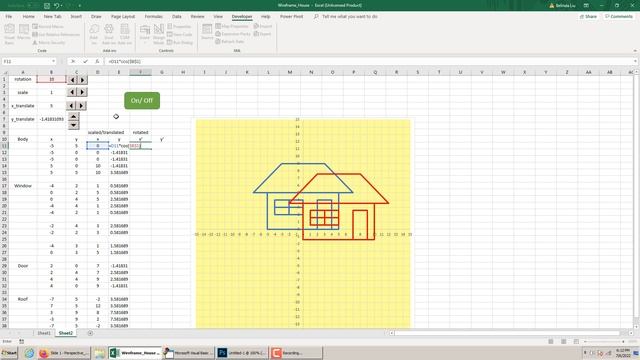Increase x_translate with right arrow
The height and width of the screenshot is (360, 640).
(x=82, y=106)
